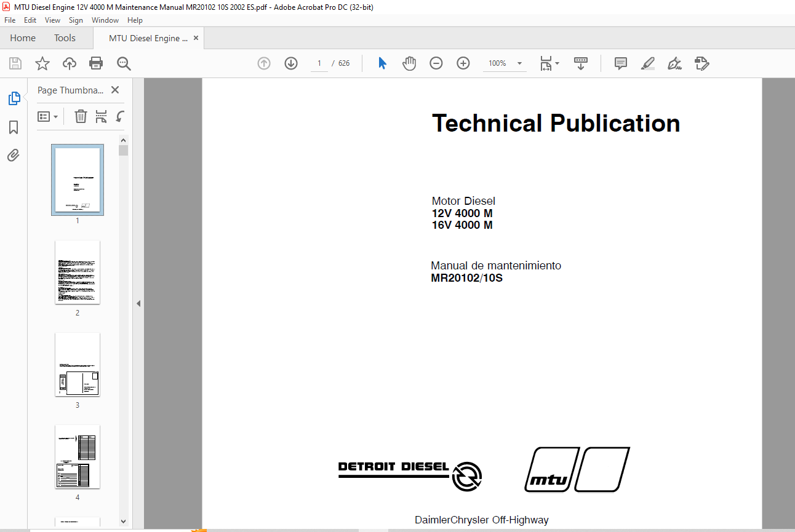Click the 'MR20102/10S' text
This screenshot has height=532, width=795.
click(467, 278)
